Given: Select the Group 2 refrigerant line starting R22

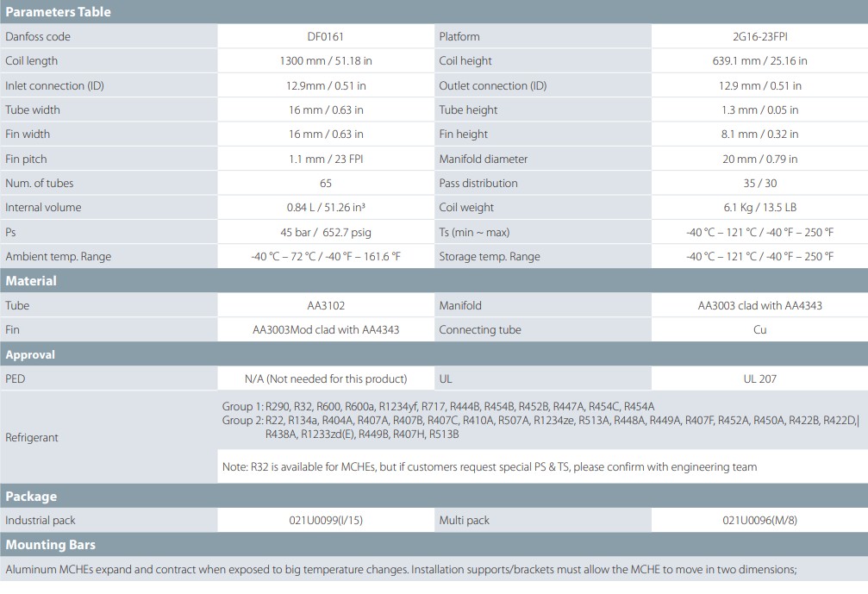Looking at the screenshot, I should [540, 420].
